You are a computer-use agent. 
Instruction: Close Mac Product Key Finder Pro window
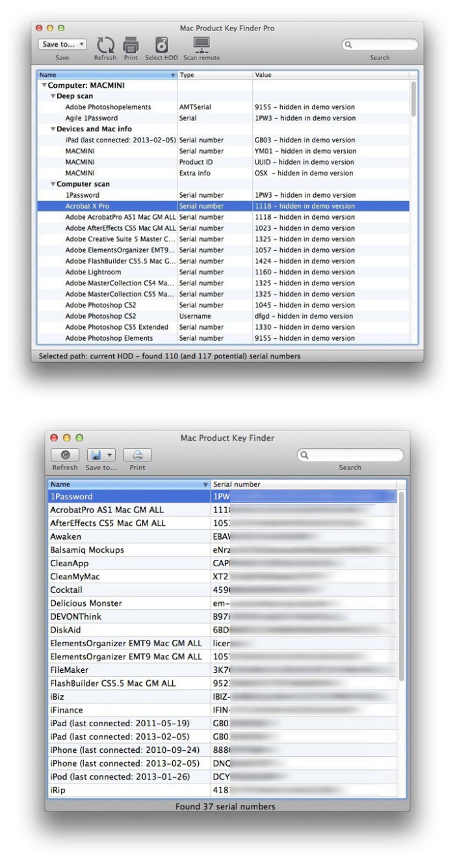pos(39,28)
